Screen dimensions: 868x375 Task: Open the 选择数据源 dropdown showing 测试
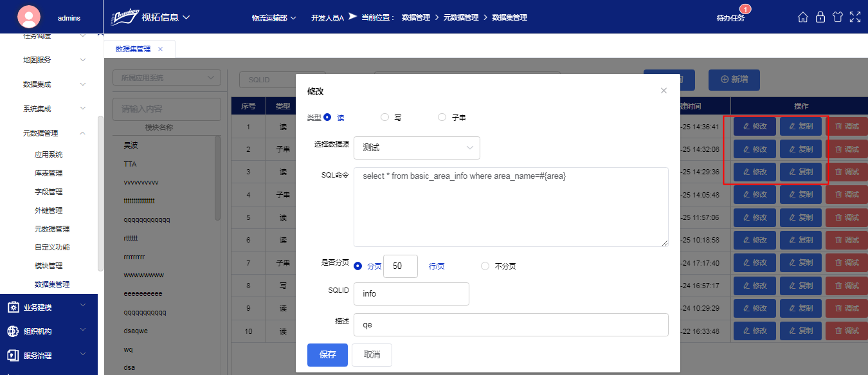417,148
